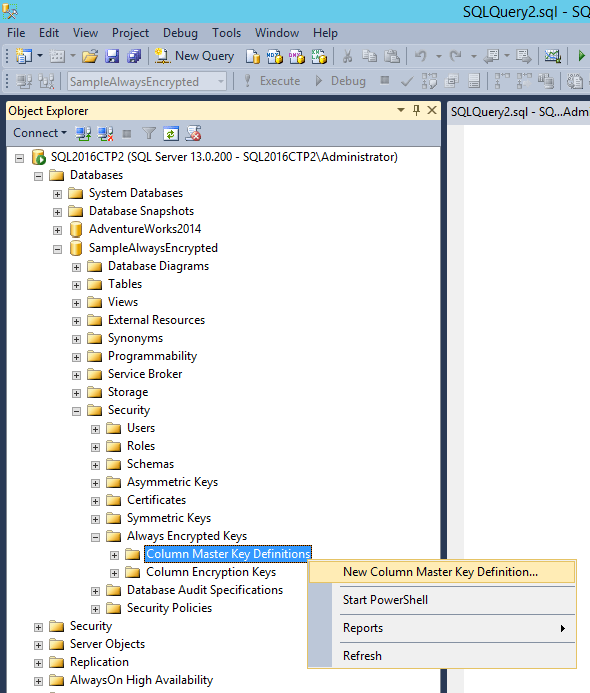Click the Save All icon
590x693 pixels.
point(134,56)
